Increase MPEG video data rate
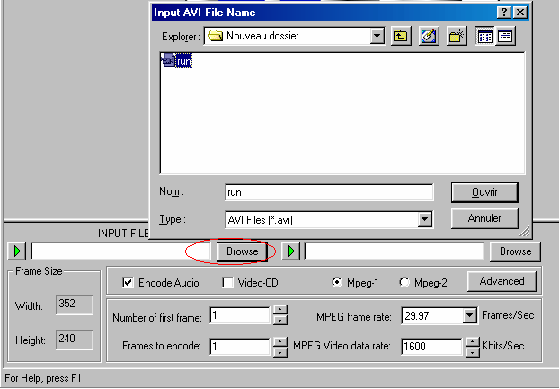Screen dimensions: 560x389 472,342
